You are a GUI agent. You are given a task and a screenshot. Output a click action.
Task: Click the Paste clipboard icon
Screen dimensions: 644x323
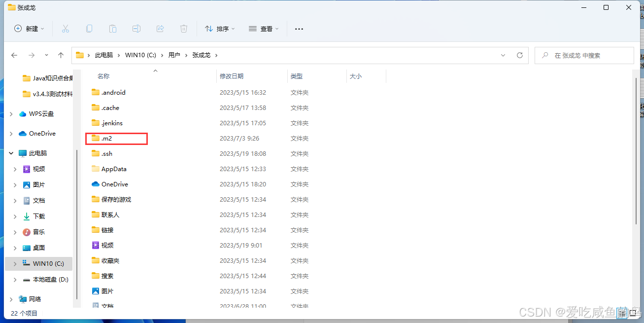pyautogui.click(x=113, y=29)
